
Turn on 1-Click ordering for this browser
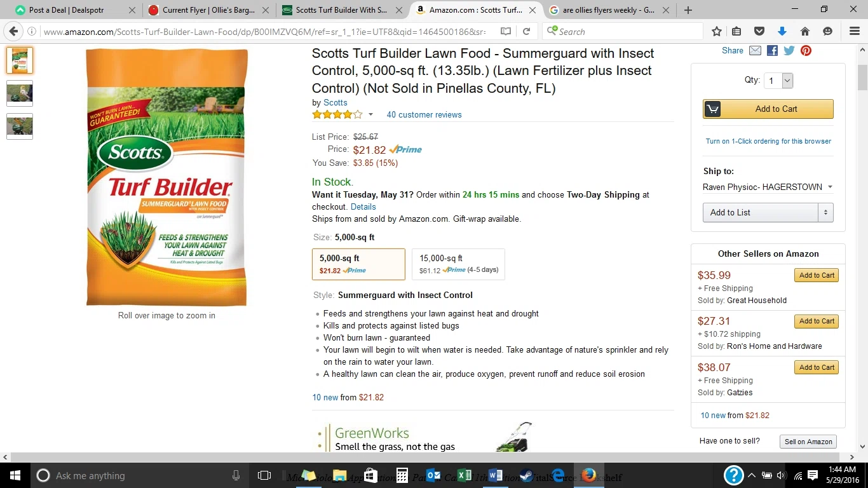tap(768, 141)
